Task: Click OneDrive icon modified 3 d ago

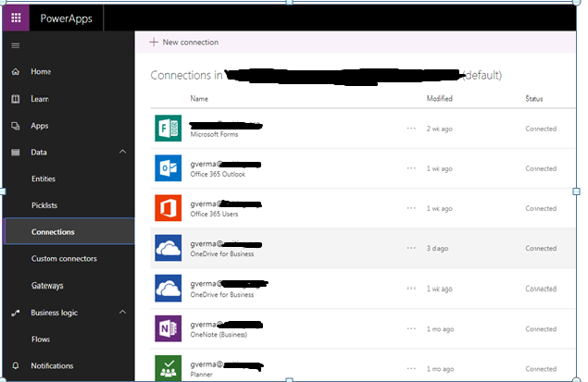Action: click(x=168, y=248)
